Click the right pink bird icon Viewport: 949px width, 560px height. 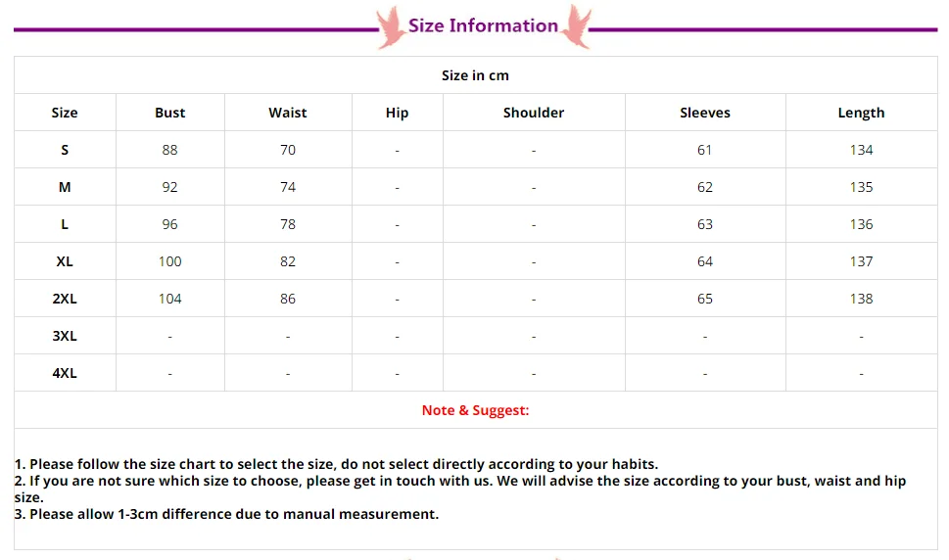574,26
